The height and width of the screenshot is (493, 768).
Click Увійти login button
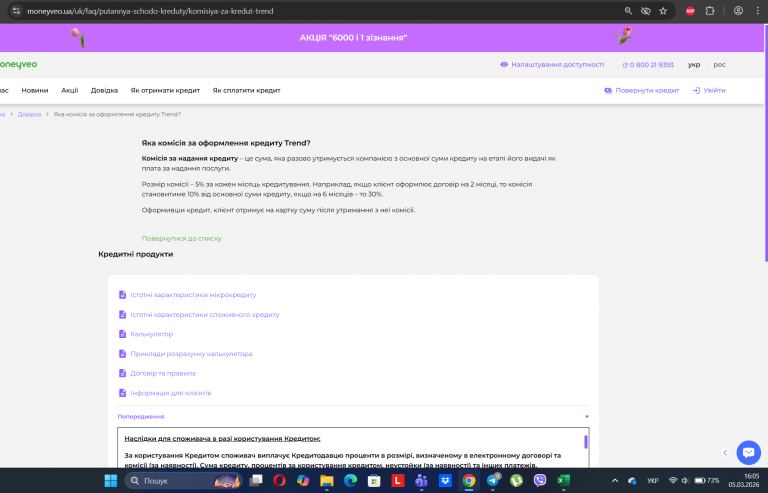[x=709, y=90]
